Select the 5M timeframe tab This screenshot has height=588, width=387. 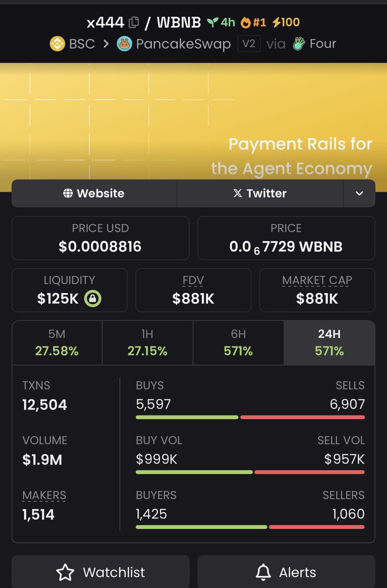[57, 343]
